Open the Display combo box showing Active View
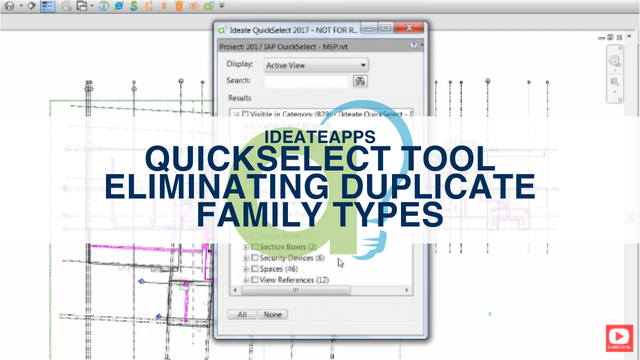 tap(316, 65)
